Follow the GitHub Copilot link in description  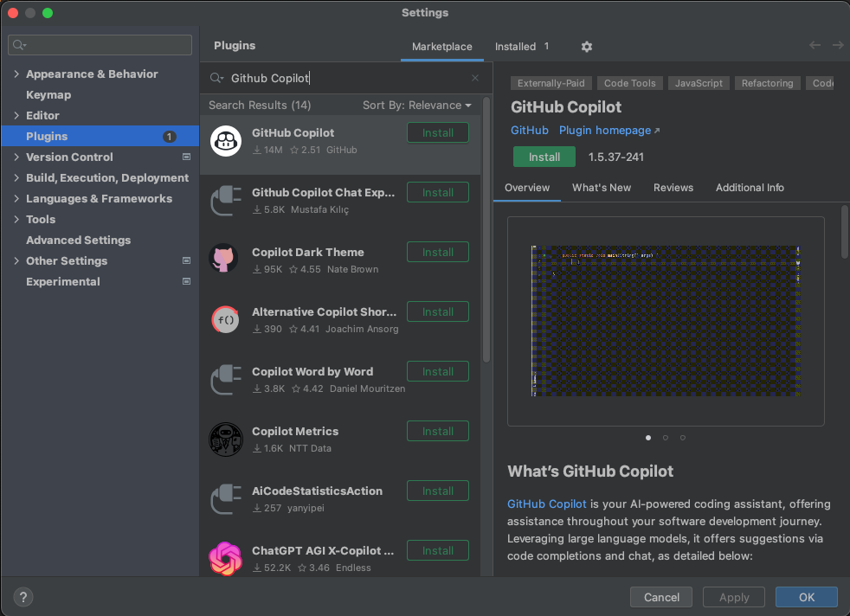click(x=546, y=504)
